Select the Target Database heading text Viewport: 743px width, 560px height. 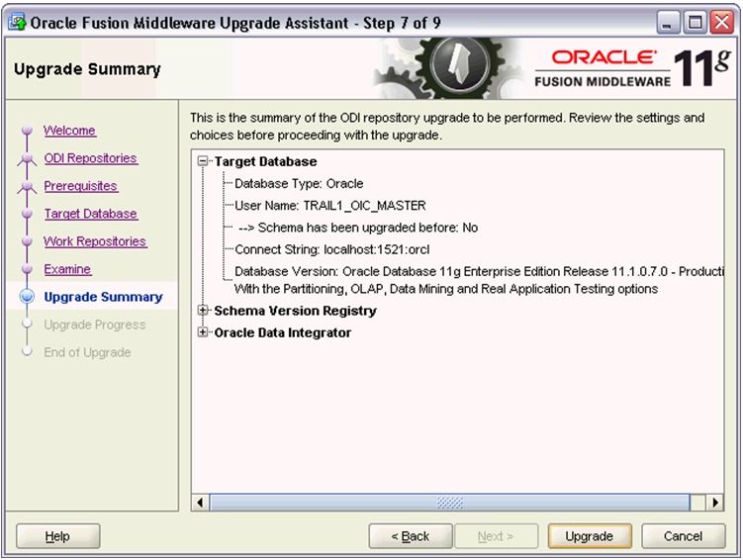pos(265,161)
